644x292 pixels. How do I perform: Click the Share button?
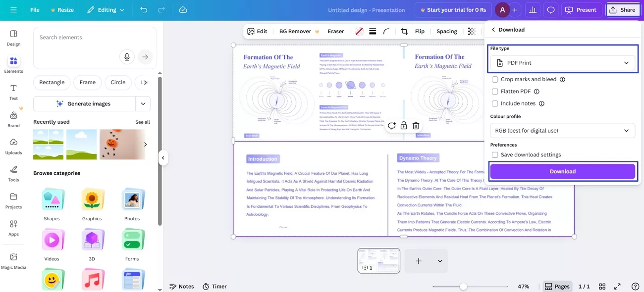tap(623, 10)
